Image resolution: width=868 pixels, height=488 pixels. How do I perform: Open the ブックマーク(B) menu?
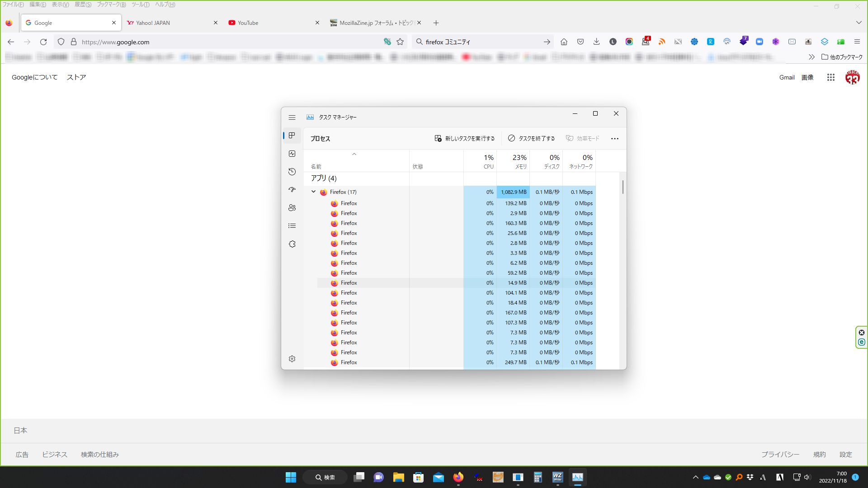[111, 5]
